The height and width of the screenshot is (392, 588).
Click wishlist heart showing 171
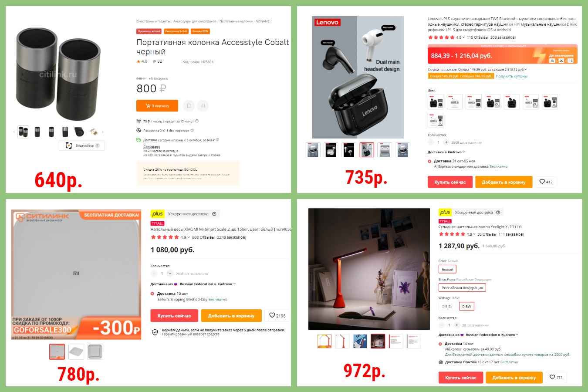556,377
